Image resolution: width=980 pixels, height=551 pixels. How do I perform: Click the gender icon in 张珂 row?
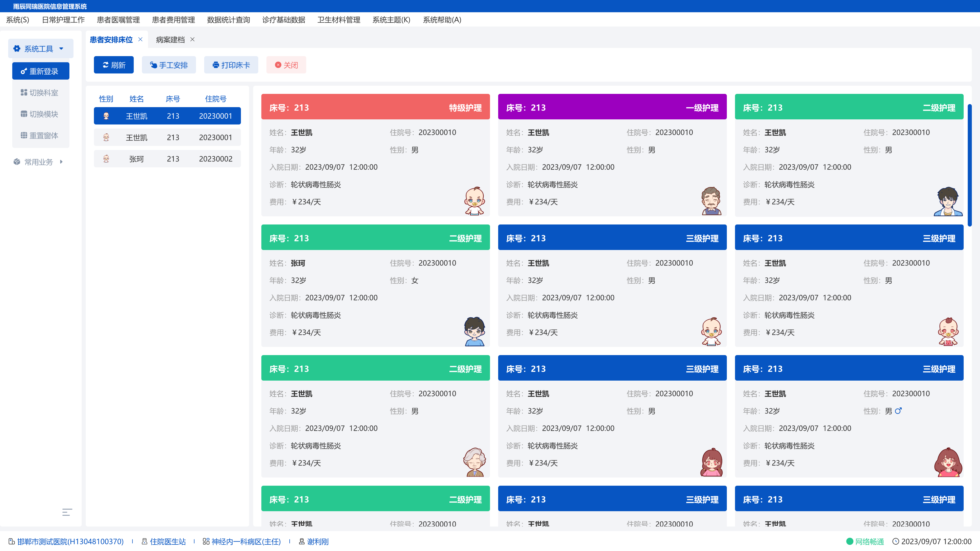[x=106, y=159]
